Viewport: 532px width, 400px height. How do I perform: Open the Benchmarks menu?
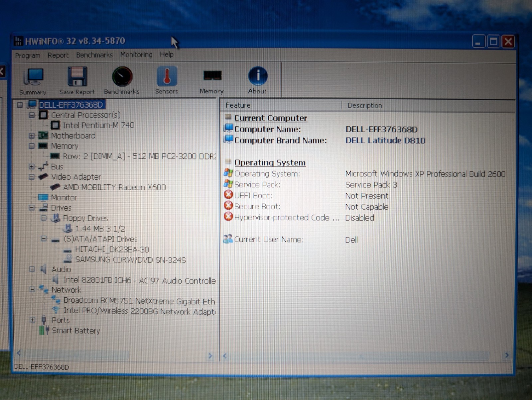(x=94, y=55)
